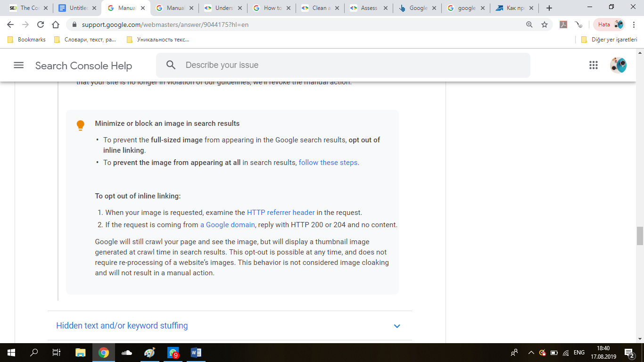Click the browser address bar URL
The image size is (644, 362).
point(165,25)
